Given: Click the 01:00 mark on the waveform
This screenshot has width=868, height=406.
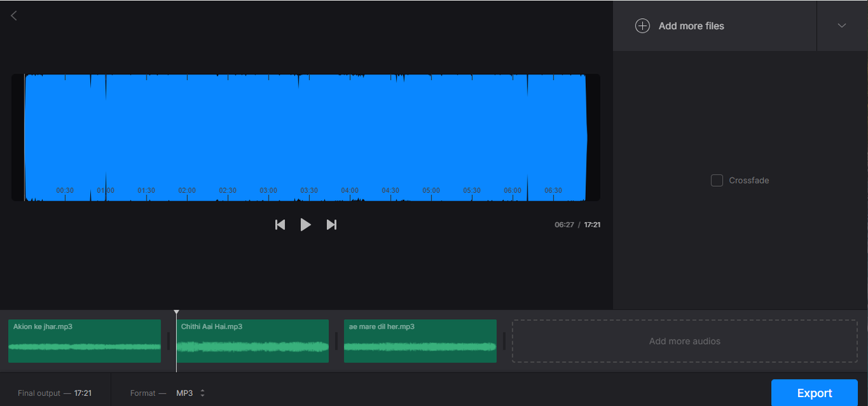Looking at the screenshot, I should pyautogui.click(x=106, y=191).
